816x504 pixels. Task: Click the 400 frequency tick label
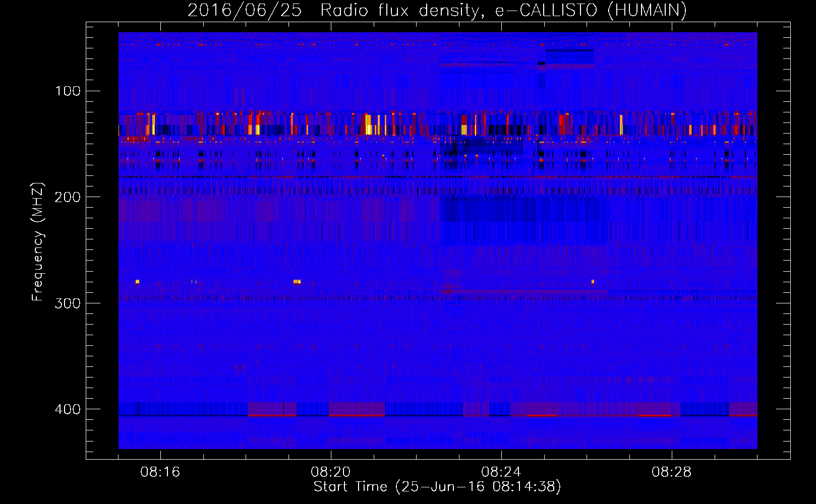pos(68,409)
